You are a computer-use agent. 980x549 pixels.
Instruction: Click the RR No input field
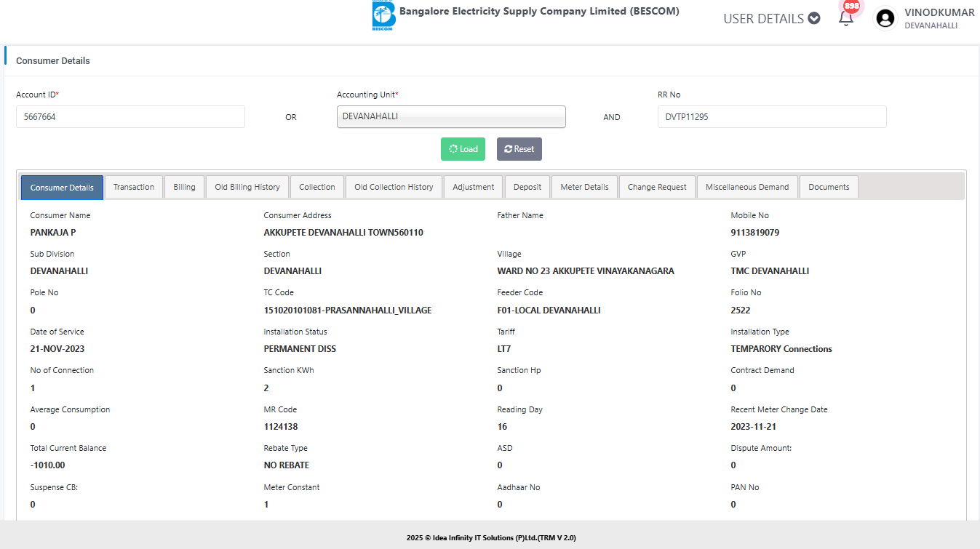point(771,116)
